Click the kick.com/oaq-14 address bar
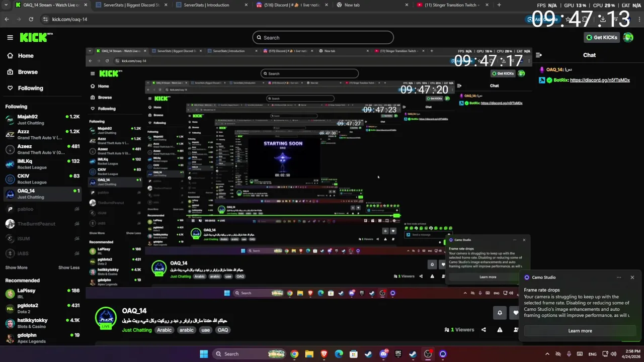 (282, 19)
